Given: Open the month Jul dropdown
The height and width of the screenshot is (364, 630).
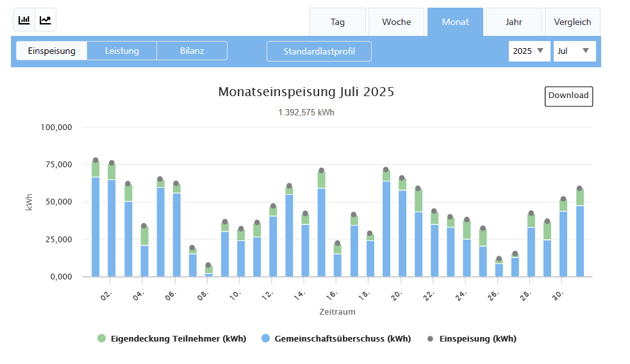Looking at the screenshot, I should pos(574,51).
